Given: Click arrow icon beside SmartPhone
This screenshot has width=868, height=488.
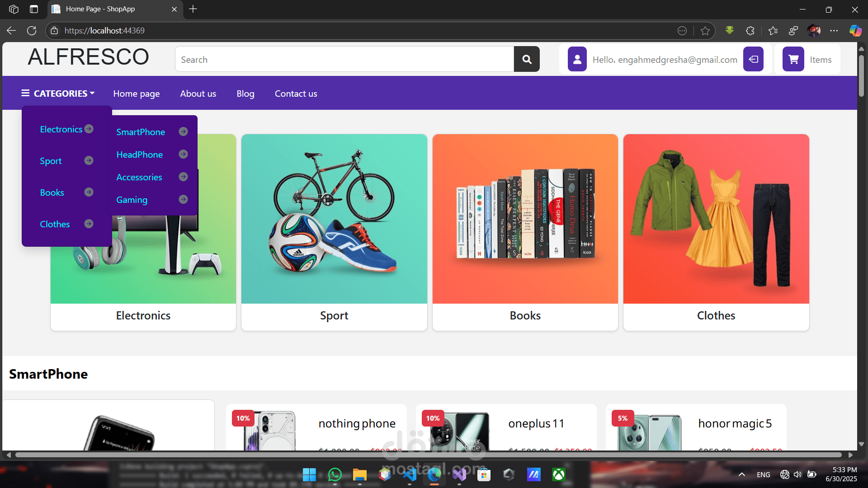Looking at the screenshot, I should [x=183, y=131].
